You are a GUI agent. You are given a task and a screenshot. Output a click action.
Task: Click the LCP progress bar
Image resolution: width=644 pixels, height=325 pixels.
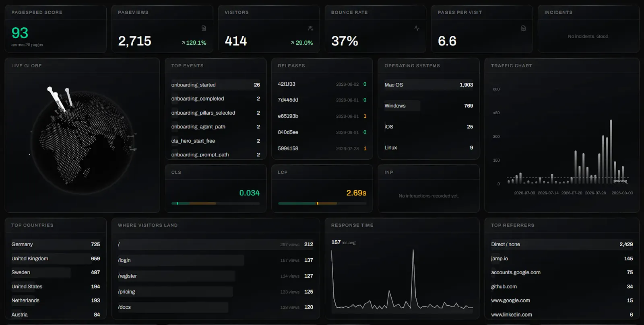(322, 204)
